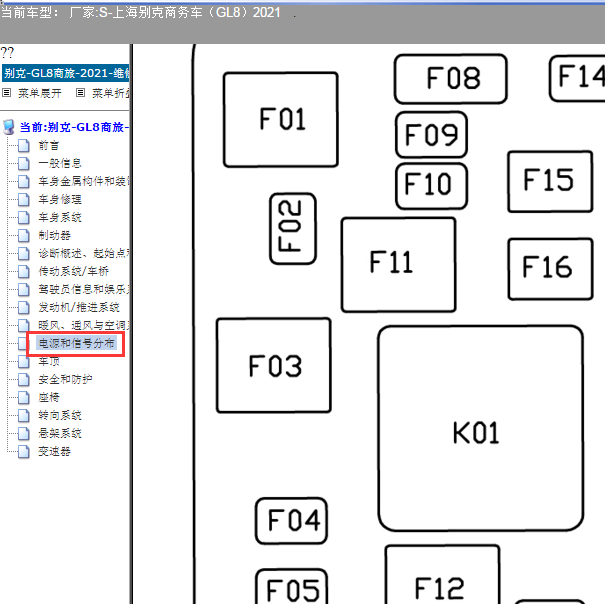Click 菜单展开 to expand the menu
Image resolution: width=605 pixels, height=604 pixels.
(40, 93)
